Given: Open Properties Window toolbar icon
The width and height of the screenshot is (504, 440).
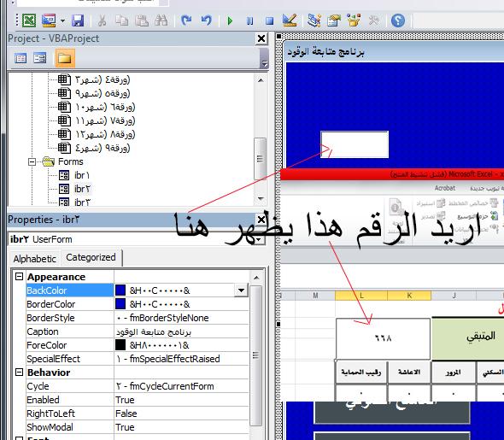Looking at the screenshot, I should (x=333, y=21).
